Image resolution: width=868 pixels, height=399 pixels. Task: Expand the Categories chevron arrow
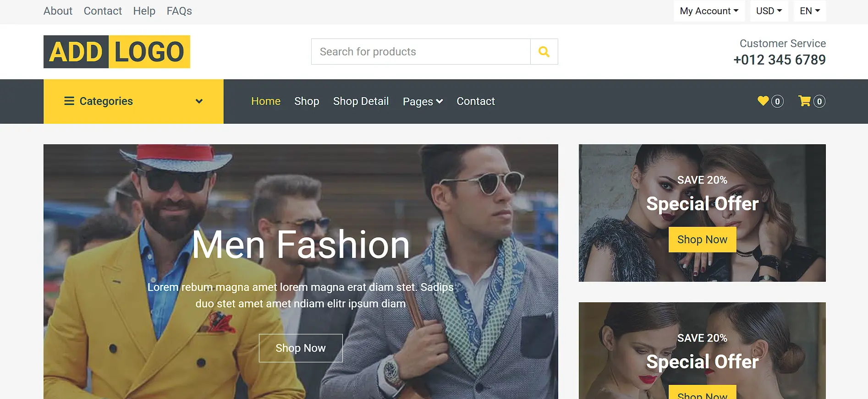tap(199, 101)
